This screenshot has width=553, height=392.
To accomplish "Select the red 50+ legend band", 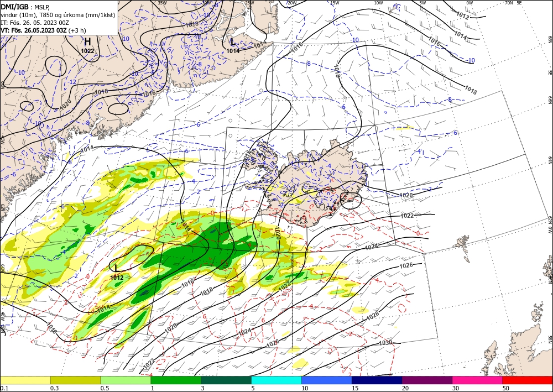I will click(528, 380).
